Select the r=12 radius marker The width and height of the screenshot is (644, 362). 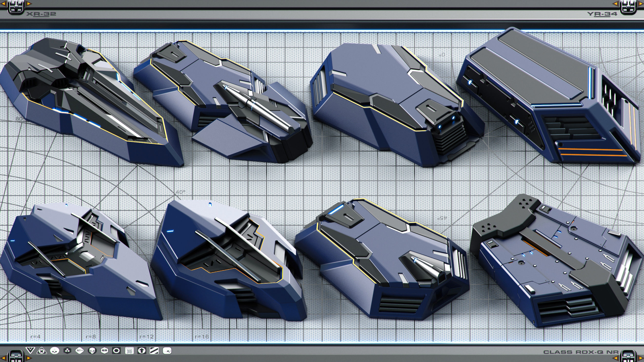147,336
